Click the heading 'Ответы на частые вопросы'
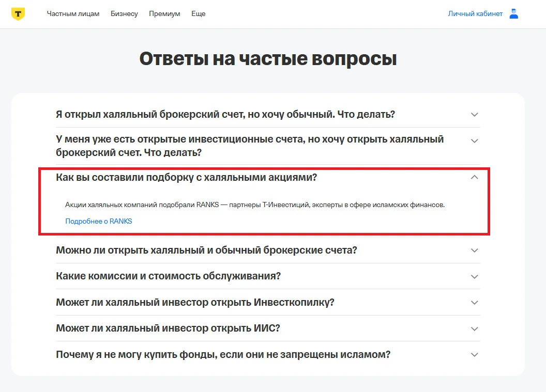Image resolution: width=546 pixels, height=392 pixels. click(x=268, y=58)
